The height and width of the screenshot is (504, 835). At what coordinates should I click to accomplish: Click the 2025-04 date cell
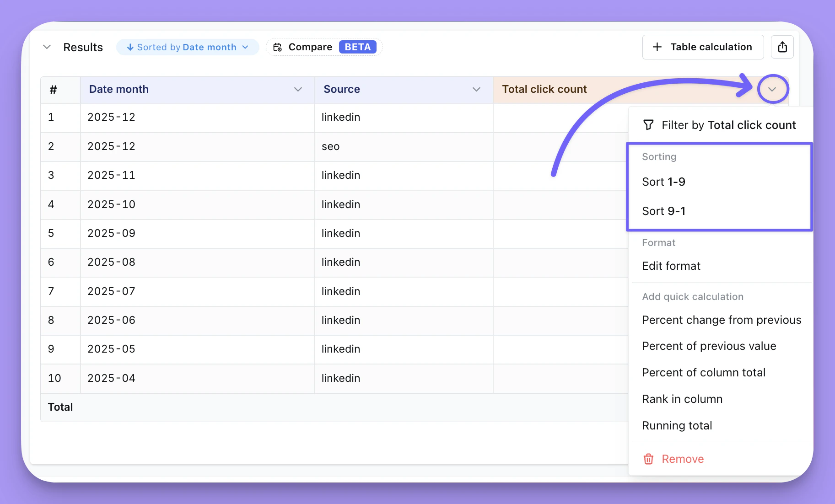[198, 379]
